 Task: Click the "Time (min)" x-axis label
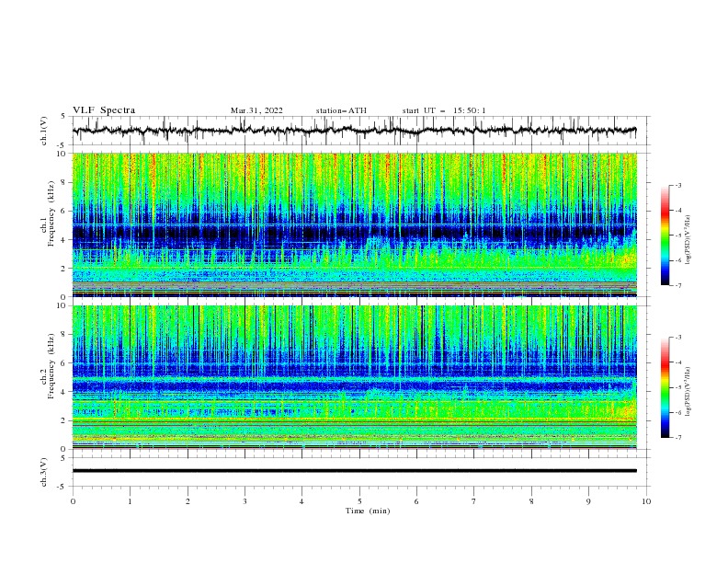pyautogui.click(x=368, y=511)
